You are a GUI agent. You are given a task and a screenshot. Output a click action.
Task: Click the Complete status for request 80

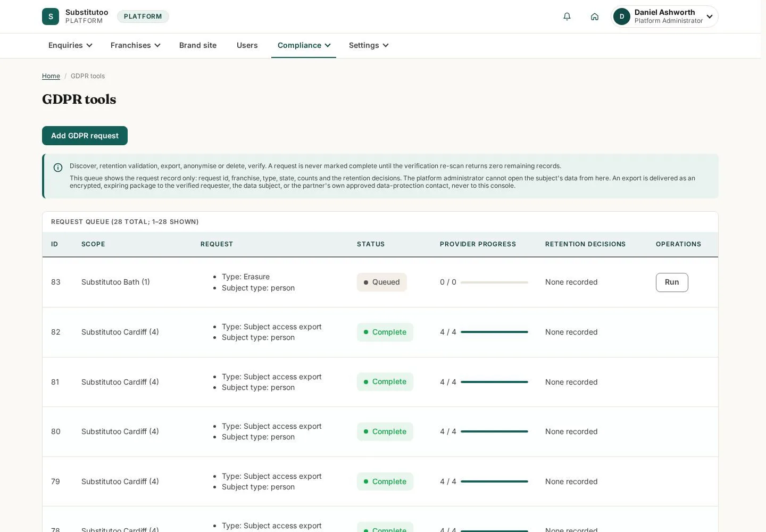click(385, 431)
